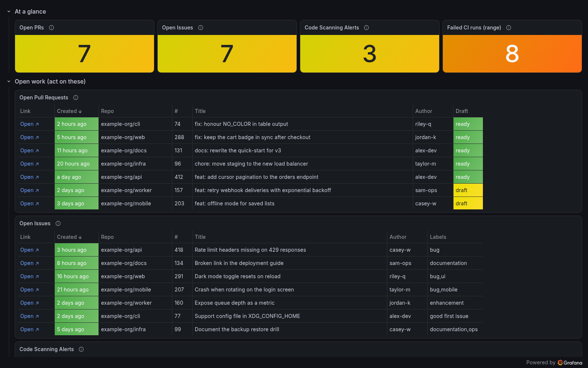Show info icon for Open Issues table
Image resolution: width=588 pixels, height=368 pixels.
[58, 223]
